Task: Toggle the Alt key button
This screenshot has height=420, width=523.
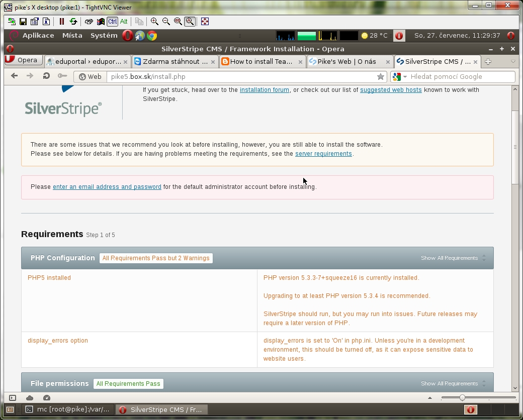Action: click(124, 22)
